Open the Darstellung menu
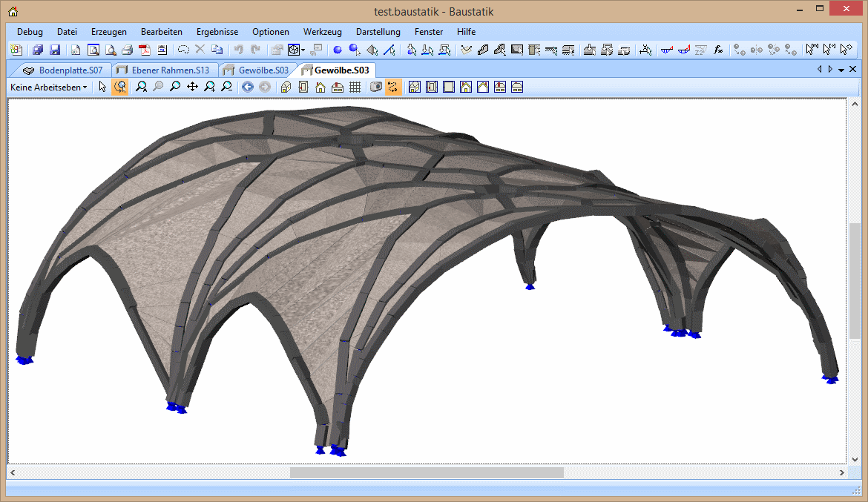The height and width of the screenshot is (502, 868). tap(378, 32)
